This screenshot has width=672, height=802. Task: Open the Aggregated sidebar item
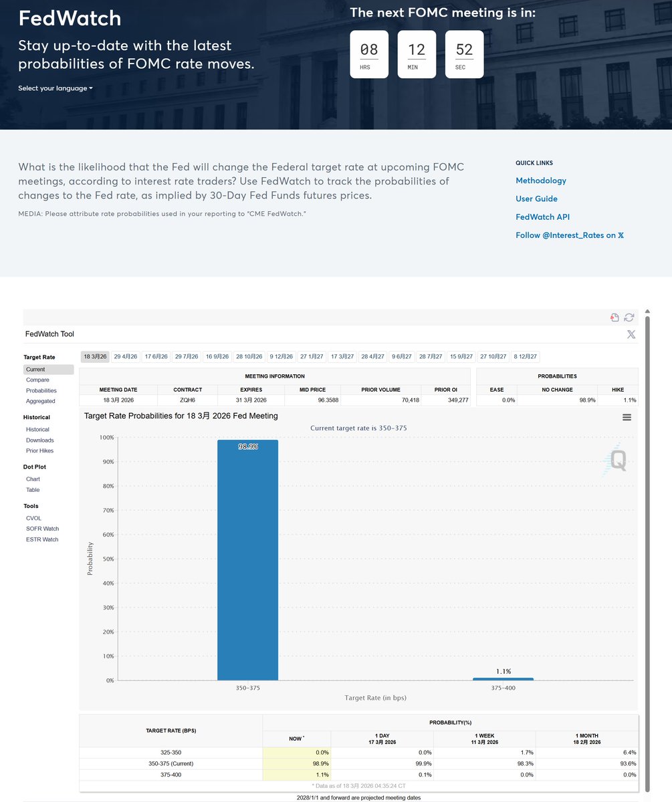(41, 401)
